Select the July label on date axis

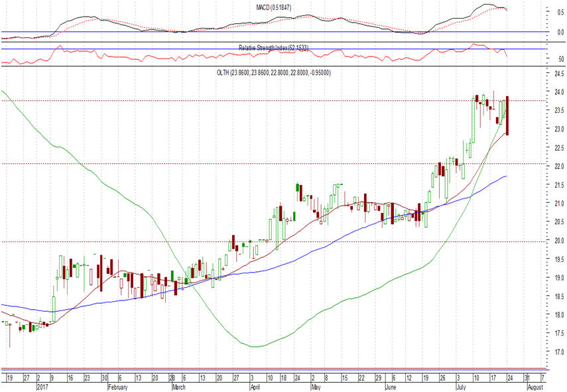(461, 385)
